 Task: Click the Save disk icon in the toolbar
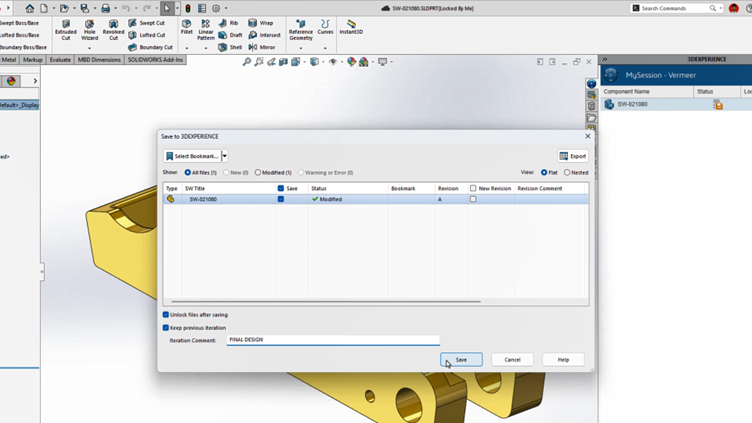click(x=84, y=8)
